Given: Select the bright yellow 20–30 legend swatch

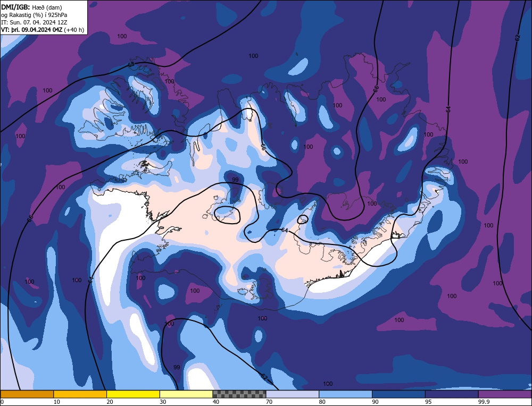Looking at the screenshot, I should [x=133, y=394].
